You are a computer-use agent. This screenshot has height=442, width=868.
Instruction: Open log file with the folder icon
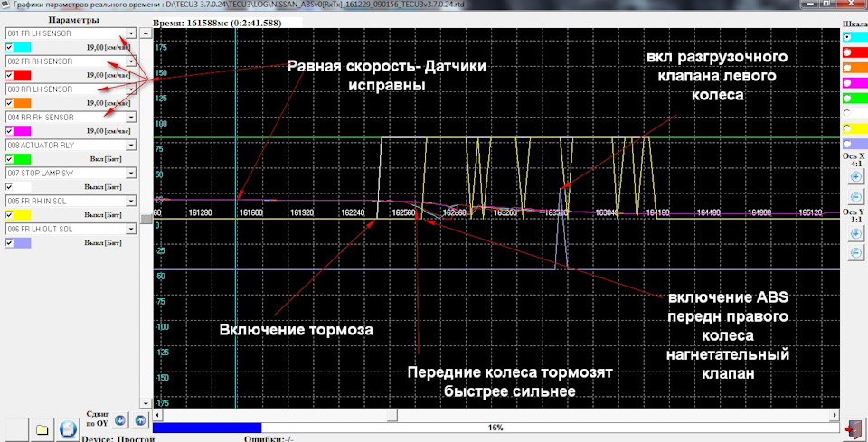(42, 430)
